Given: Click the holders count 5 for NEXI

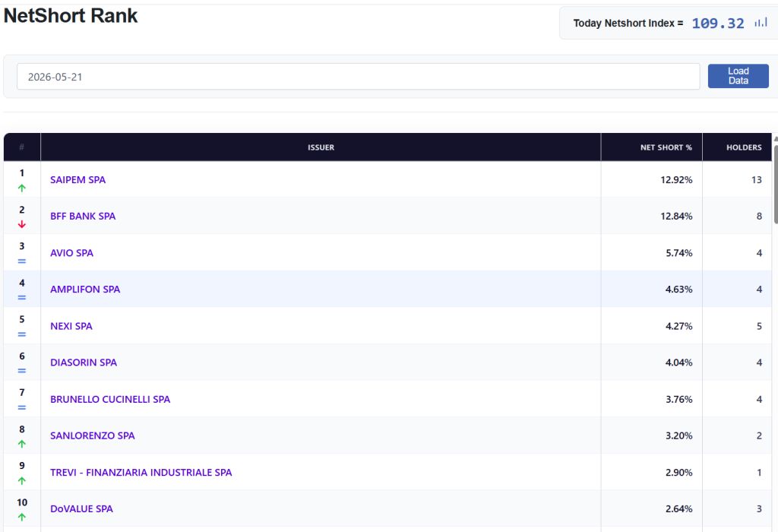Looking at the screenshot, I should [x=759, y=326].
